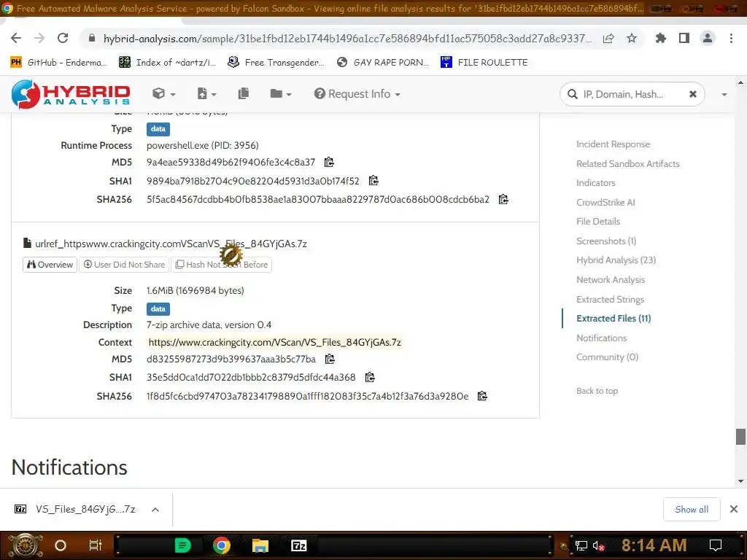Screen dimensions: 747x560
Task: Go back to the previous page
Action: [x=16, y=38]
